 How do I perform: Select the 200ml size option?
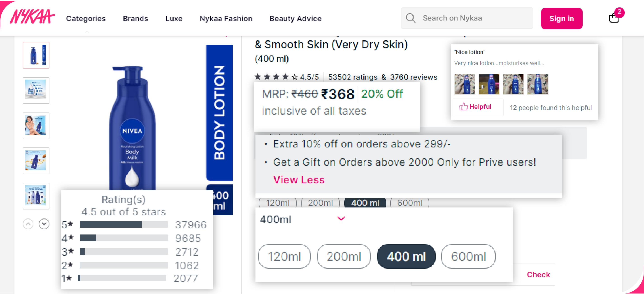pos(344,256)
